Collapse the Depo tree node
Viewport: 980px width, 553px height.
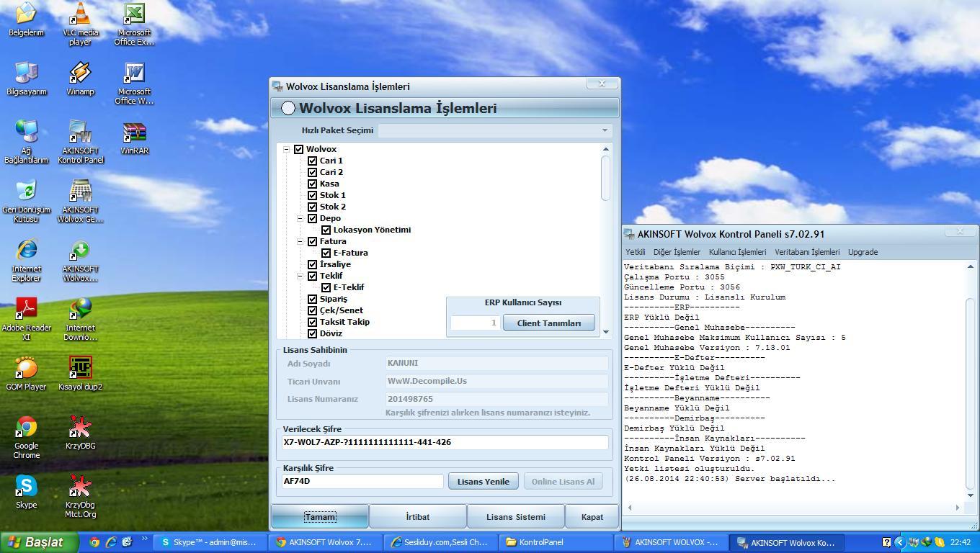(x=300, y=218)
